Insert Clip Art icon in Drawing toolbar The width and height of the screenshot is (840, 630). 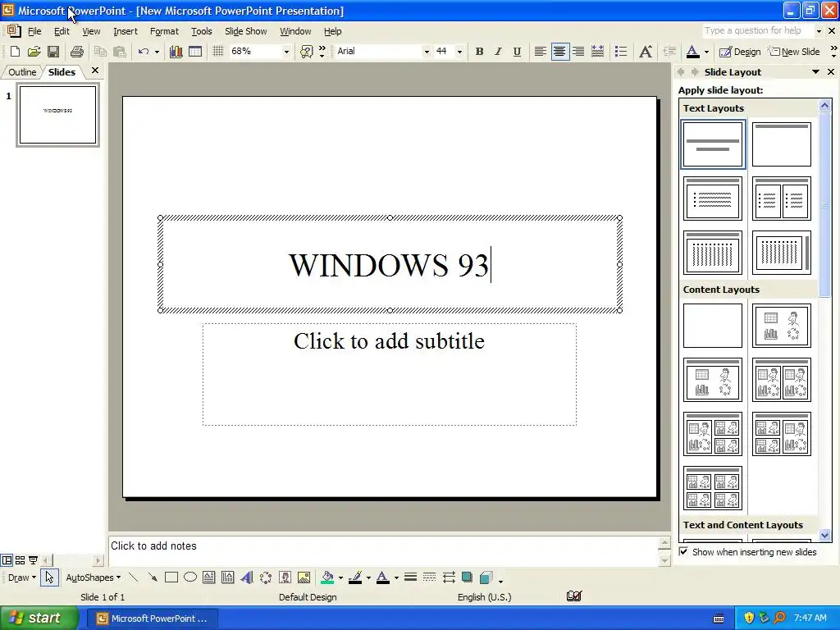click(285, 577)
